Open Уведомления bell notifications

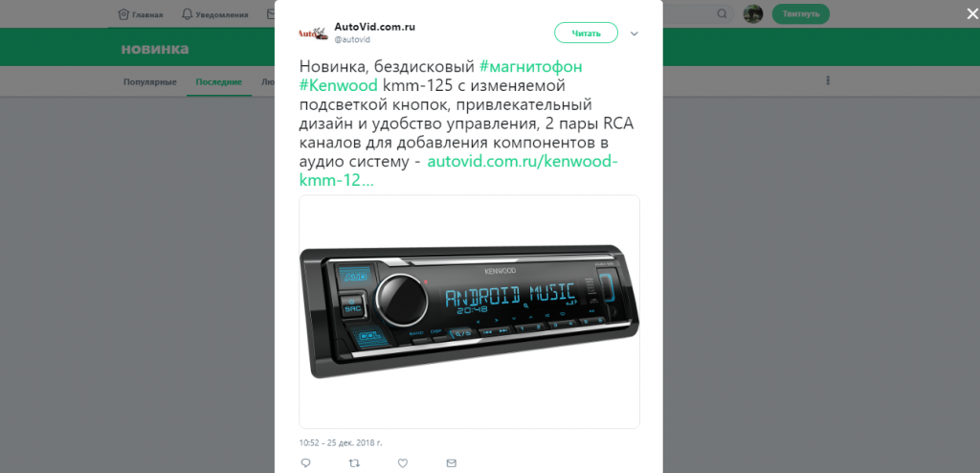coord(214,14)
